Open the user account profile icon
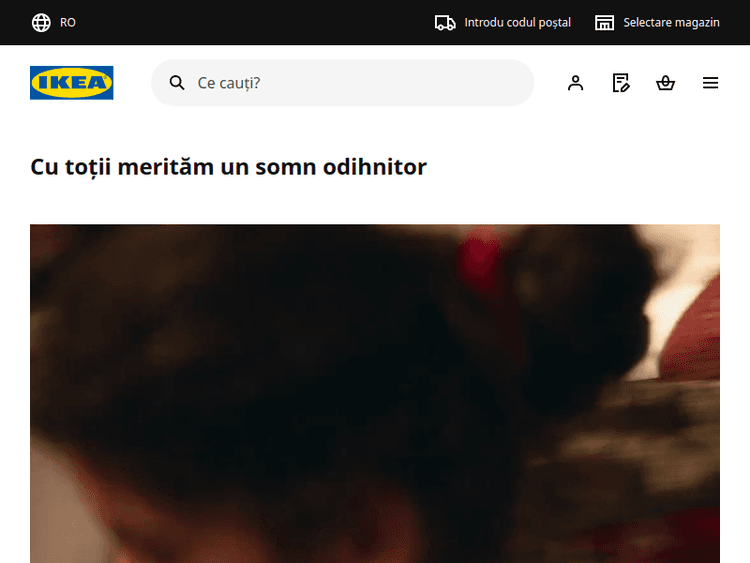Screen dimensions: 750x563 click(575, 83)
